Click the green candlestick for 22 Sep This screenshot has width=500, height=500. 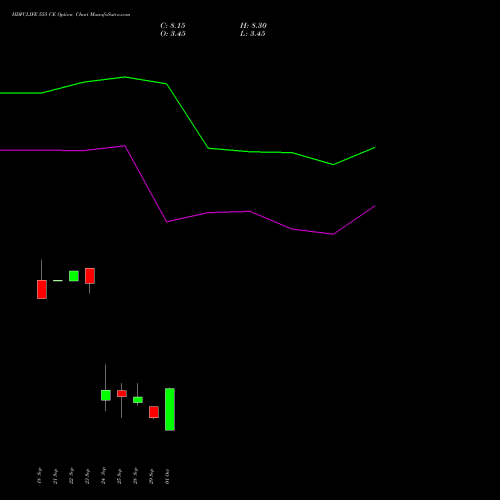[x=74, y=276]
